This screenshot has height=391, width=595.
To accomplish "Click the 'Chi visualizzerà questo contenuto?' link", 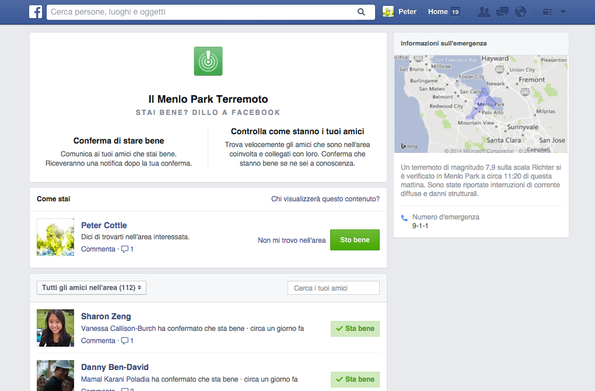I will tap(325, 199).
